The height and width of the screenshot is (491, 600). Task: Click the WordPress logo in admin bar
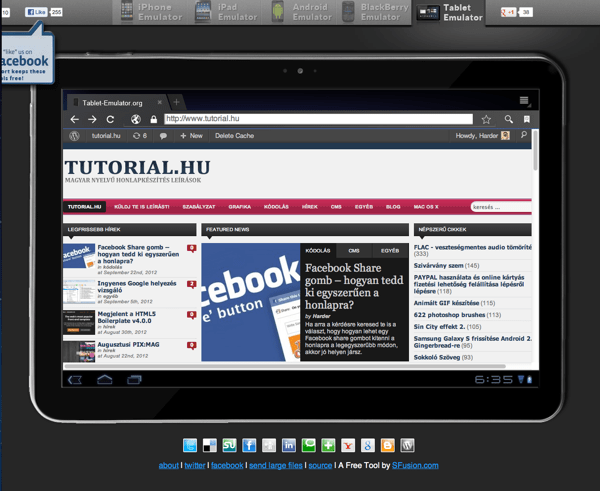pyautogui.click(x=75, y=135)
